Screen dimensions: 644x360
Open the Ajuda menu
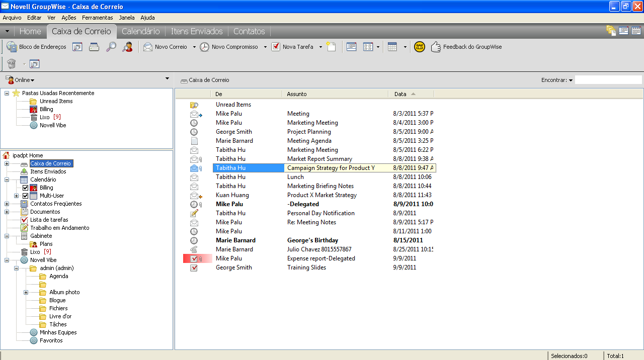[x=147, y=18]
